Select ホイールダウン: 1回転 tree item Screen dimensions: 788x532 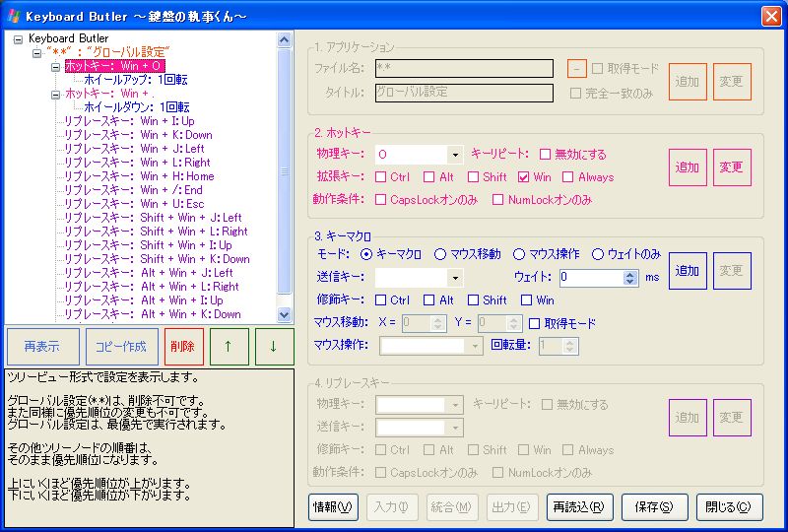pyautogui.click(x=137, y=107)
